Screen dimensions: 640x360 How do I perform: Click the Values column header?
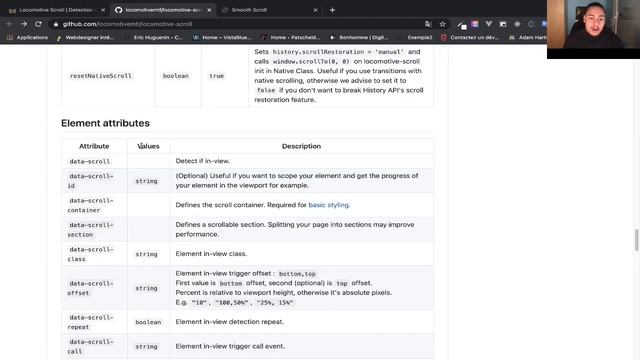(149, 146)
